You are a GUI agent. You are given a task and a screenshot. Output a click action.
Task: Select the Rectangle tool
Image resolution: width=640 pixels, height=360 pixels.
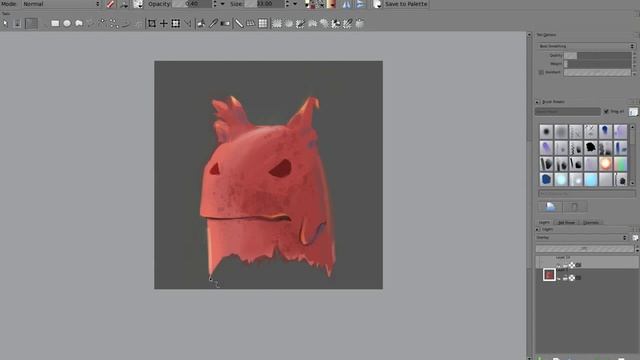tap(55, 23)
